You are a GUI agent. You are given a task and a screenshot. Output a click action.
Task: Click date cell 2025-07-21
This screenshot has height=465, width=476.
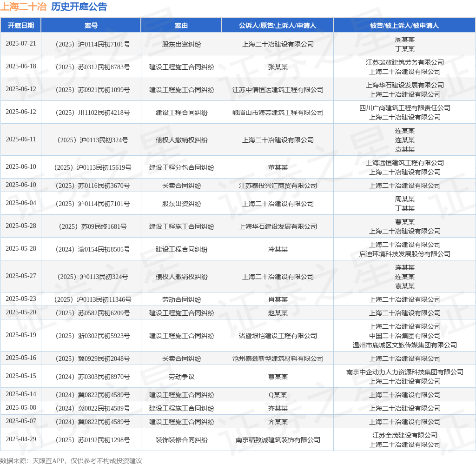pos(20,43)
